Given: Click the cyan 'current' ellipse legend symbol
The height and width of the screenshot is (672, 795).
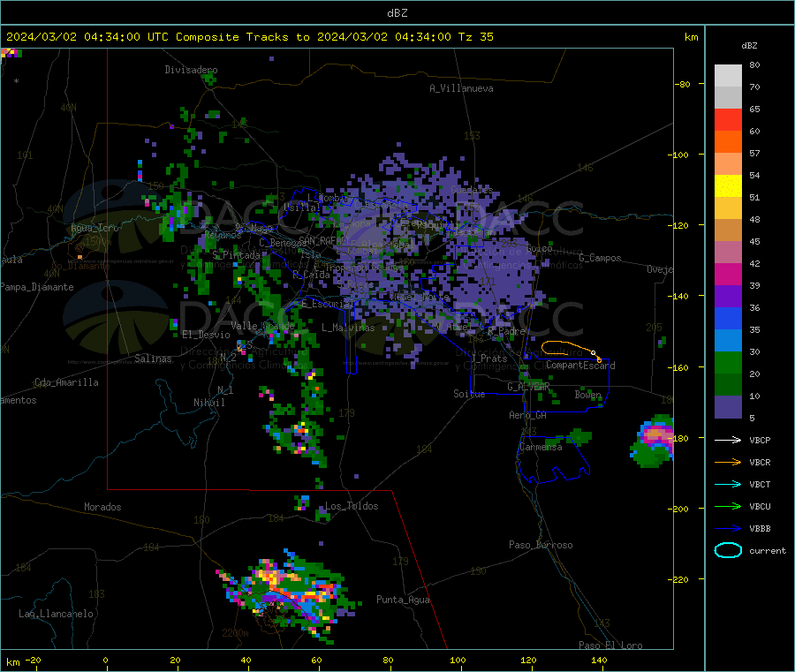Looking at the screenshot, I should coord(728,550).
